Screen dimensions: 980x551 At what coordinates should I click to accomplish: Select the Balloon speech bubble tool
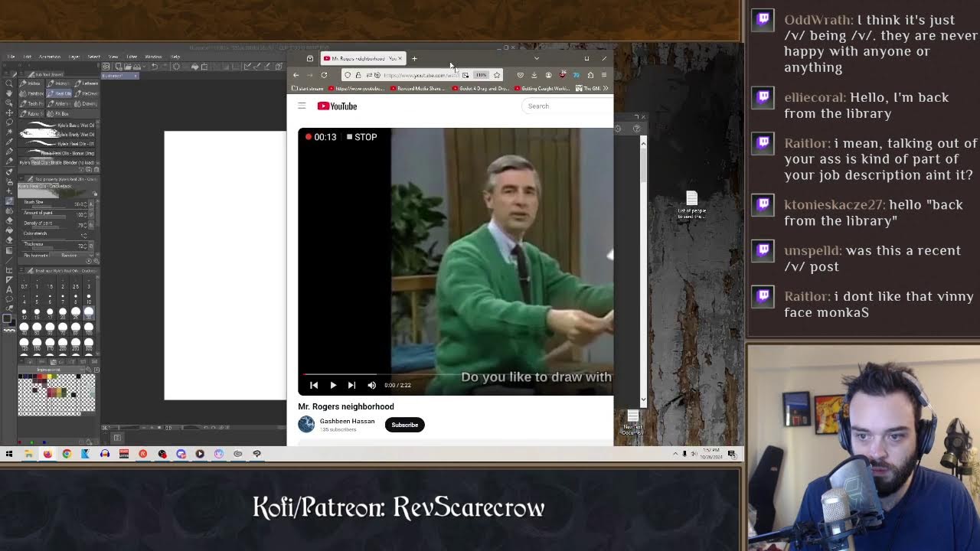9,298
